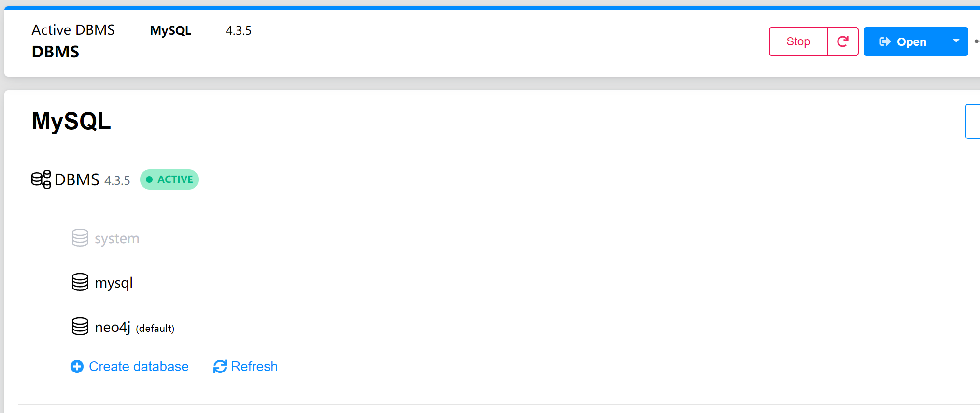Screen dimensions: 980x413
Task: Click the MySQL project heading
Action: click(x=71, y=121)
